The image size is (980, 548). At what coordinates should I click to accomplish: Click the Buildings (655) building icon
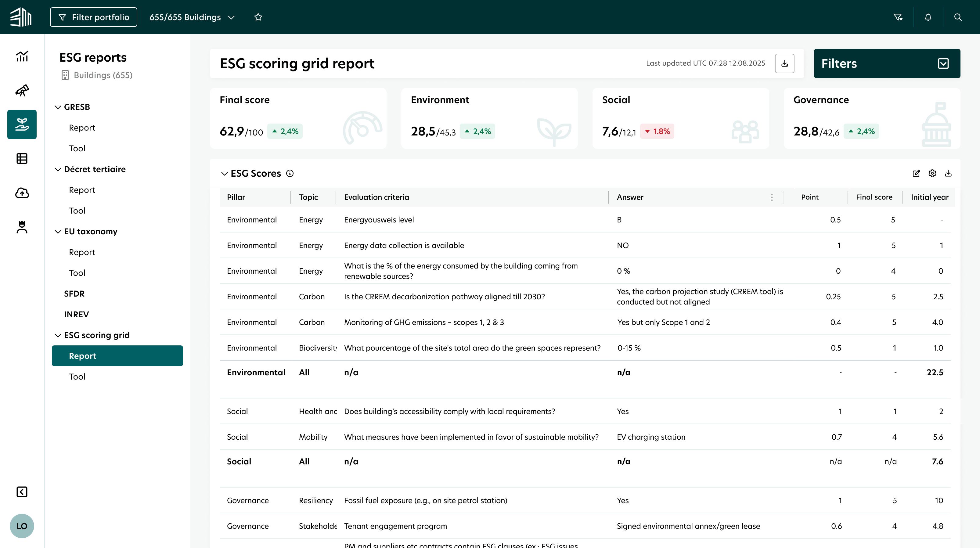pos(65,75)
